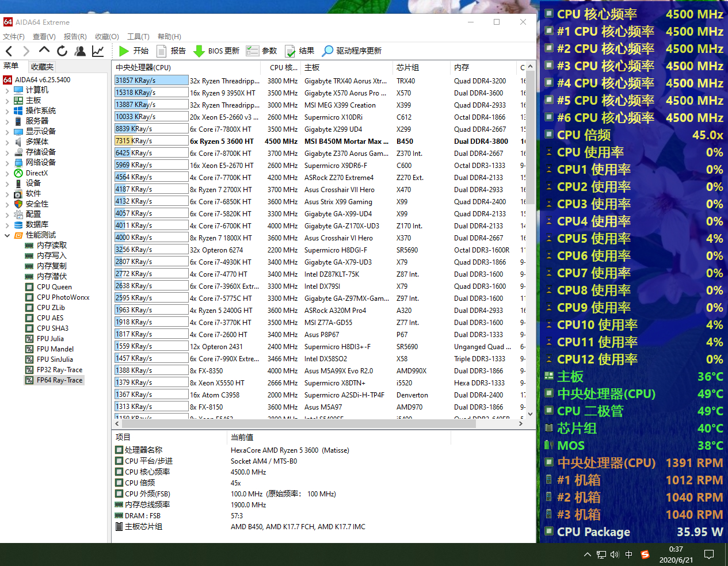Select the 内存读取 benchmark icon

point(29,246)
